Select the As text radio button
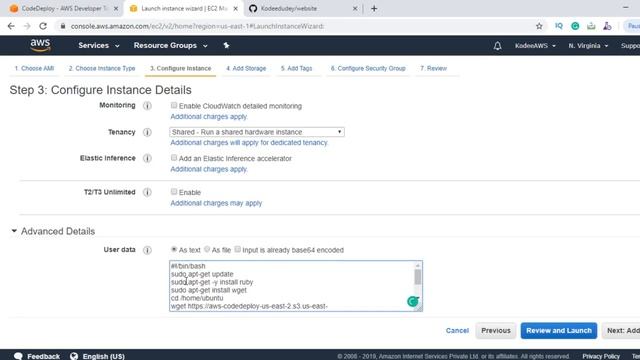This screenshot has width=640, height=360. pyautogui.click(x=174, y=249)
